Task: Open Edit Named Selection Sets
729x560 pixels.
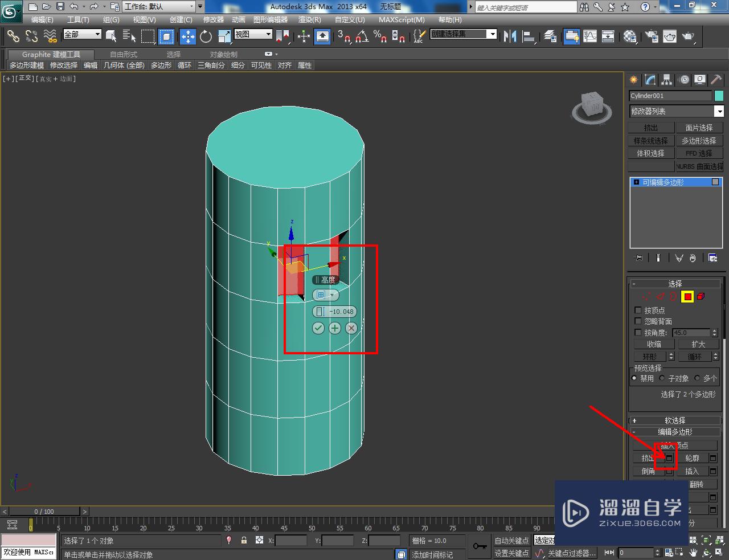Action: tap(419, 36)
